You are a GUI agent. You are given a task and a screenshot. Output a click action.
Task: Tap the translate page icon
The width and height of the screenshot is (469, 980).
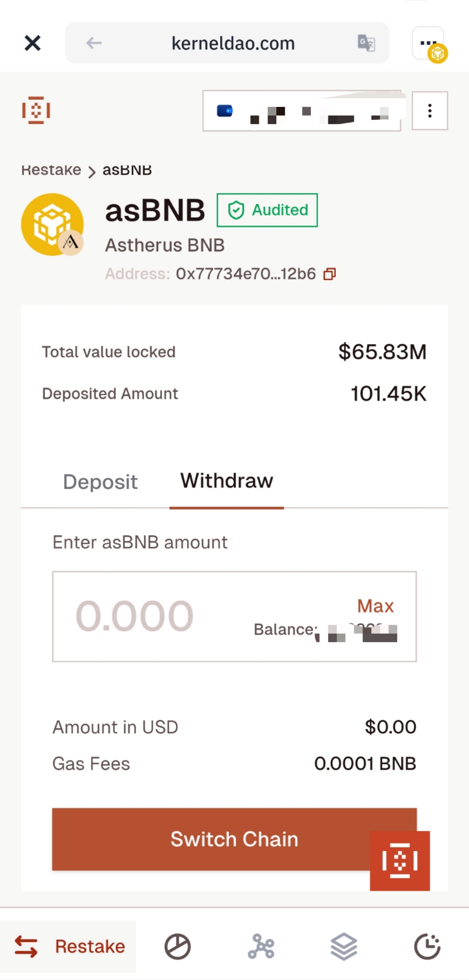[366, 43]
